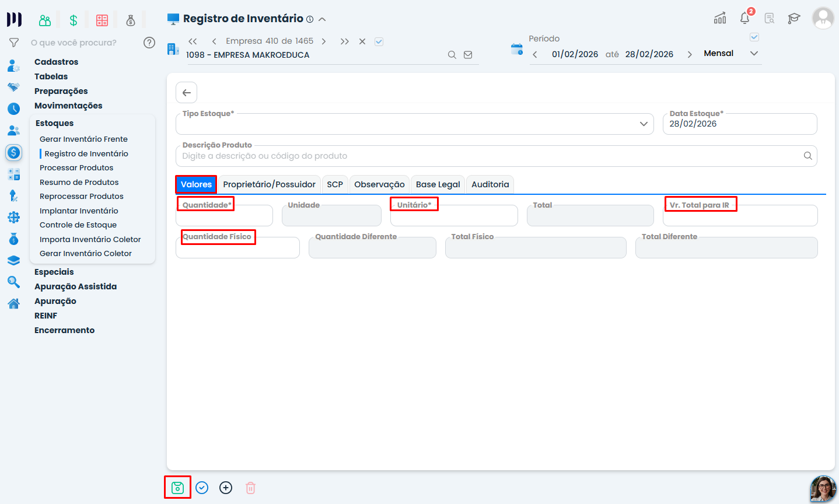The image size is (839, 504).
Task: Switch to the Base Legal tab
Action: (438, 184)
